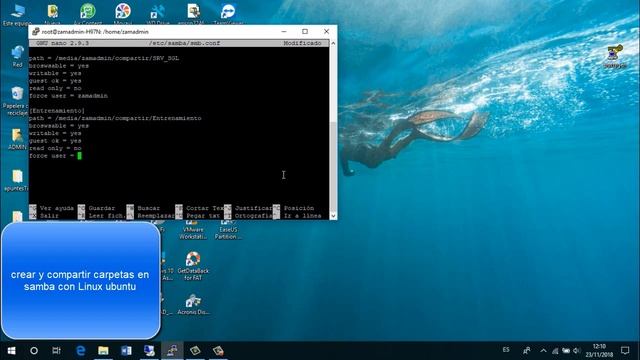Click the 'path = /media/zamadmin/compartir/Entrenamiento' line
The image size is (640, 360).
pos(115,118)
